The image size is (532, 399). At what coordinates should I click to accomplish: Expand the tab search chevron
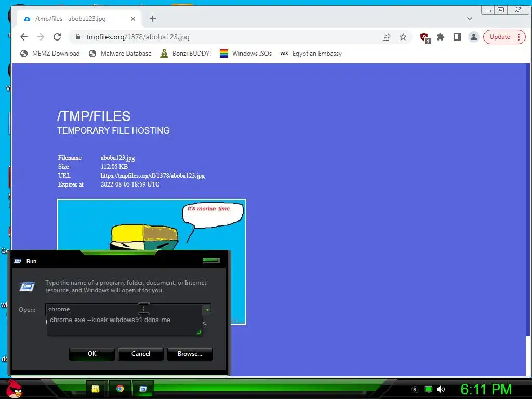[x=470, y=19]
